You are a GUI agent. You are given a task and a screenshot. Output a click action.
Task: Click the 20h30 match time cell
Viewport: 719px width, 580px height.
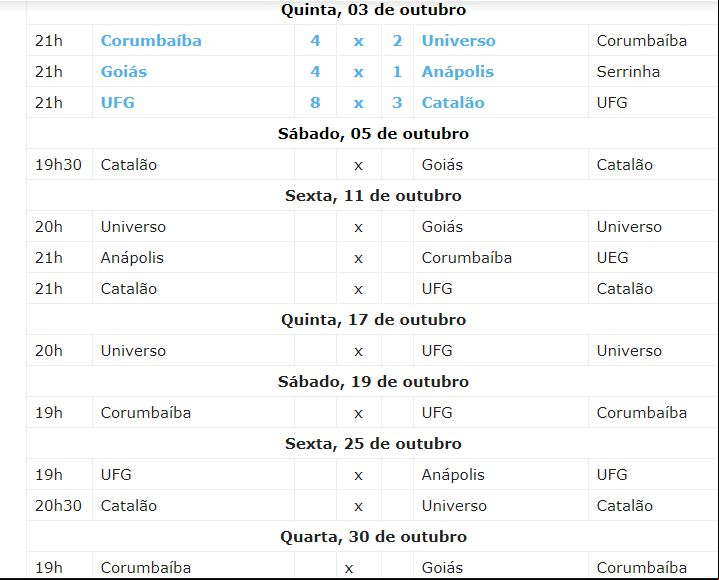pyautogui.click(x=58, y=506)
